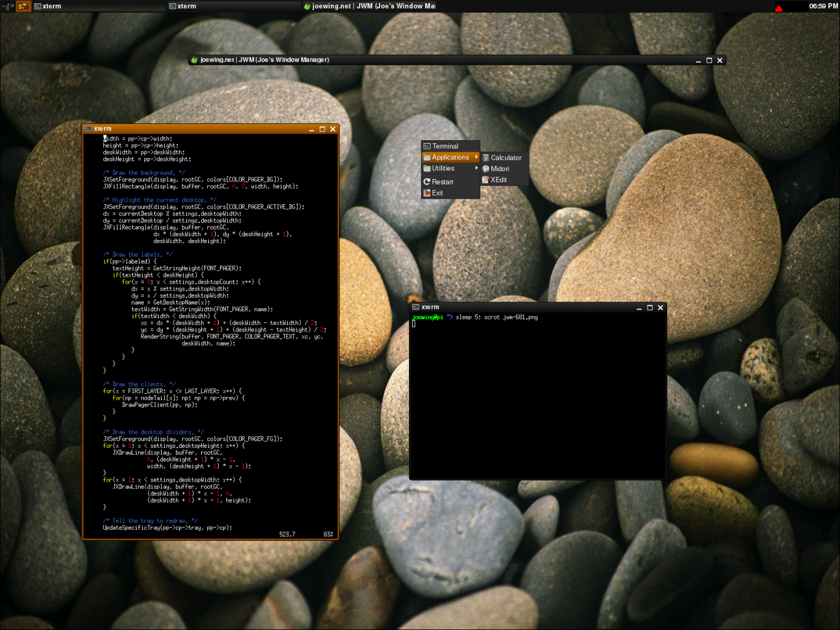Click the title bar of the joewing.net window
The image size is (840, 630).
click(492, 60)
